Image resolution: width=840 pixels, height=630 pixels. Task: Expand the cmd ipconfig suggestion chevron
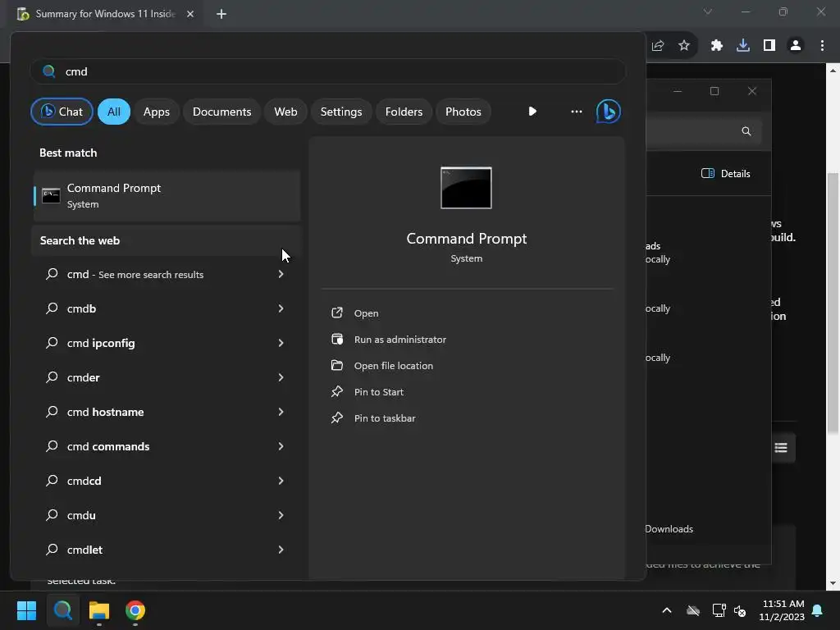click(x=281, y=343)
